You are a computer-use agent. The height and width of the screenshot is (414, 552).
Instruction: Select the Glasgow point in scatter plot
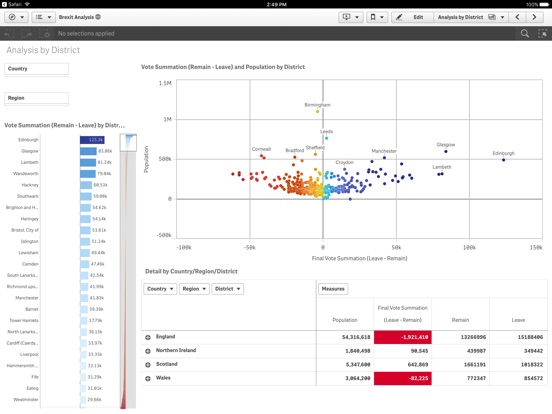coord(446,151)
